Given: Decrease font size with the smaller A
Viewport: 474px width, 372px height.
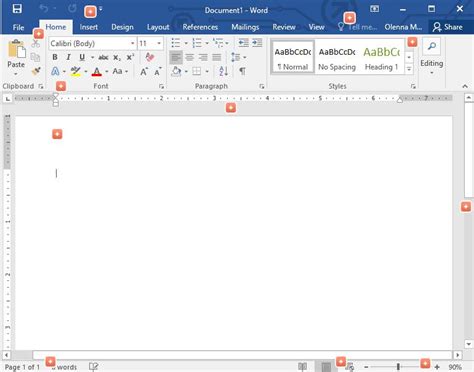Looking at the screenshot, I should pos(157,71).
